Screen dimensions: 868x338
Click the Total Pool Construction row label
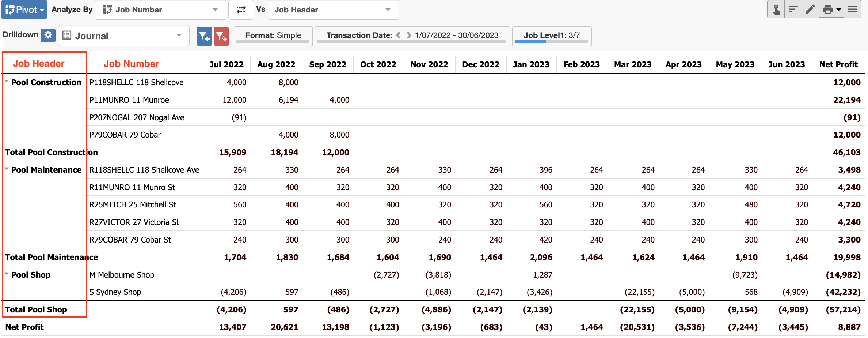52,152
